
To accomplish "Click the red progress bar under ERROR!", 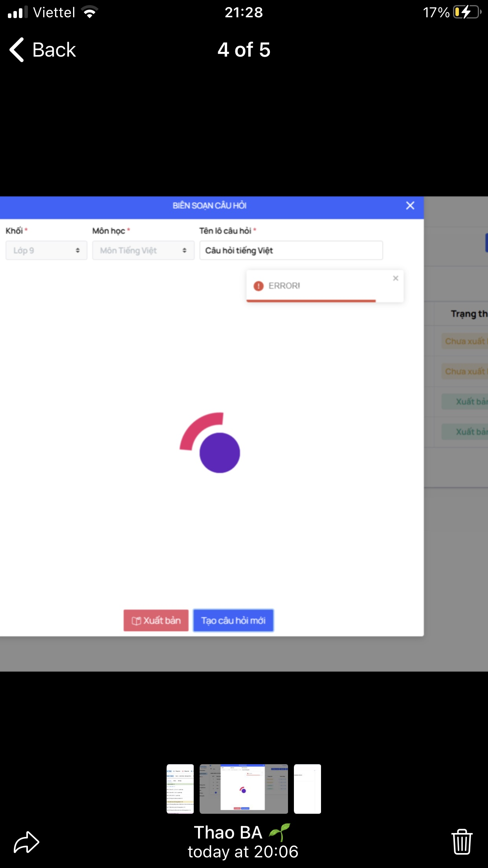I will (311, 301).
